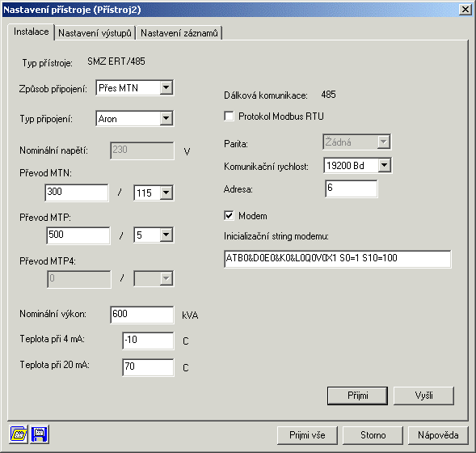Click the Teplota při 4 mA field
The height and width of the screenshot is (453, 476).
148,341
